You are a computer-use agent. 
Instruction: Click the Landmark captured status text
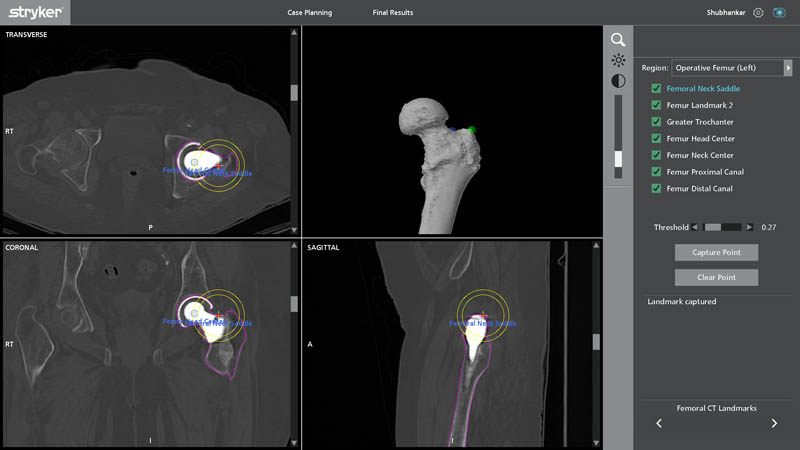pos(682,302)
